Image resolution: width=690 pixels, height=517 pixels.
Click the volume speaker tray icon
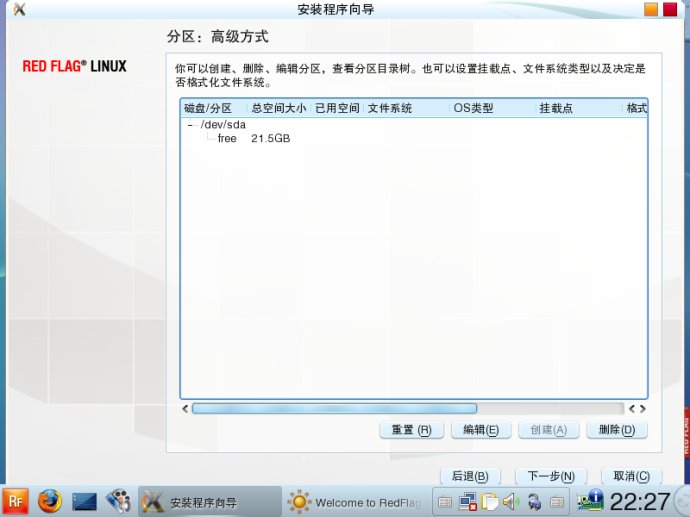pyautogui.click(x=511, y=502)
